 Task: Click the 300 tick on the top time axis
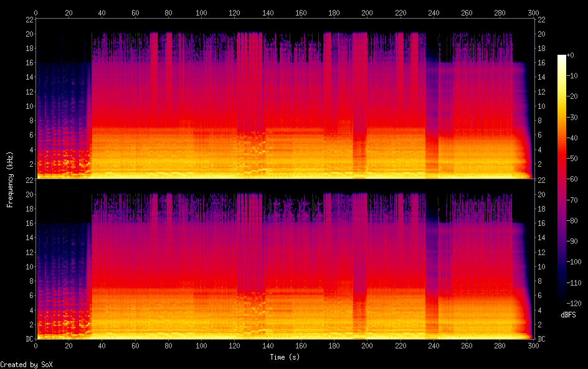click(x=533, y=12)
